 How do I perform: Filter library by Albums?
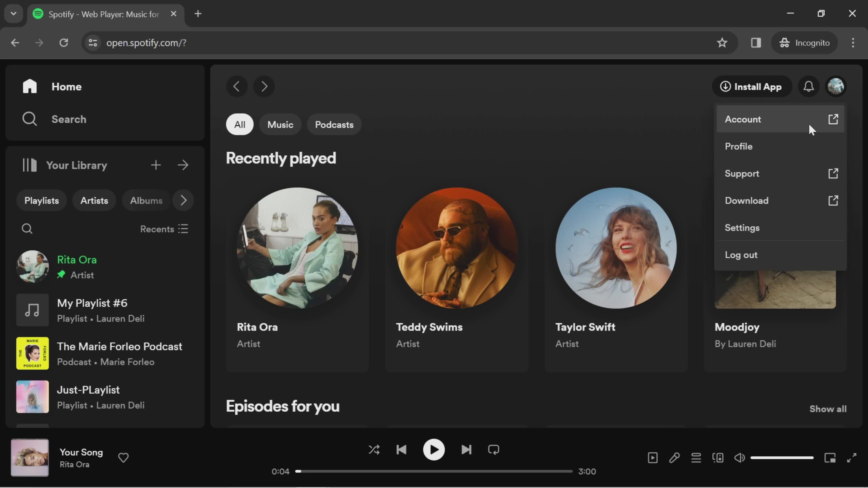point(146,200)
